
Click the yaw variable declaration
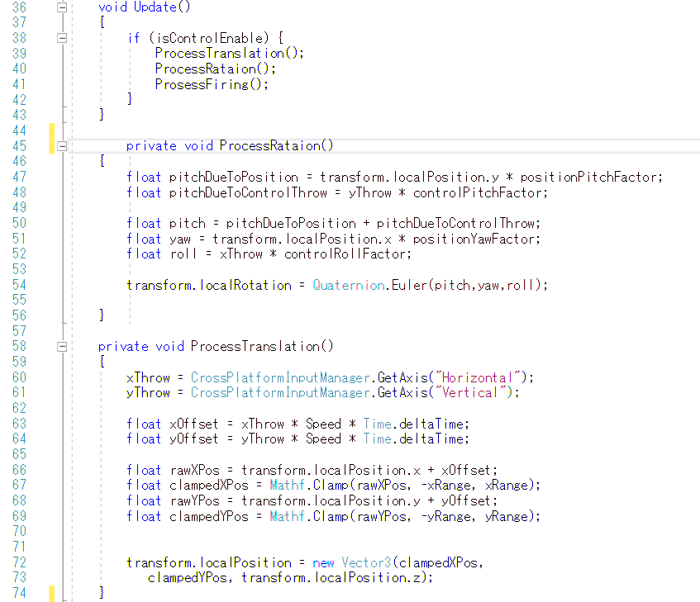(180, 239)
